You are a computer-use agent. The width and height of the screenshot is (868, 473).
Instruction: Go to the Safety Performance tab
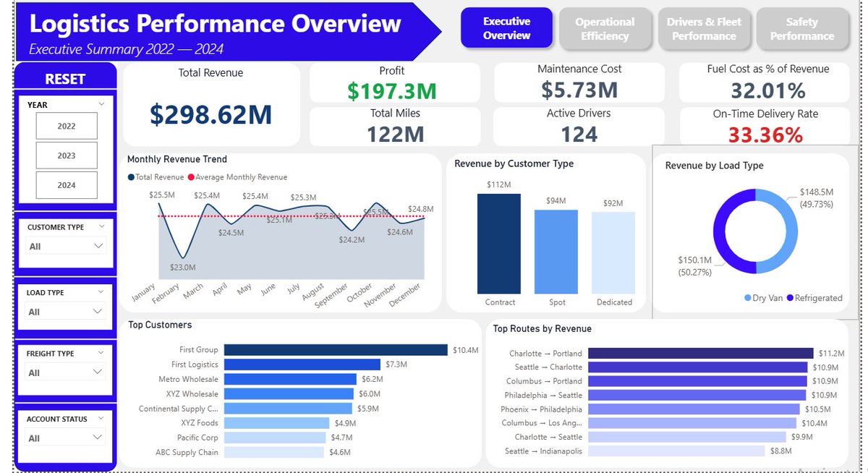801,29
